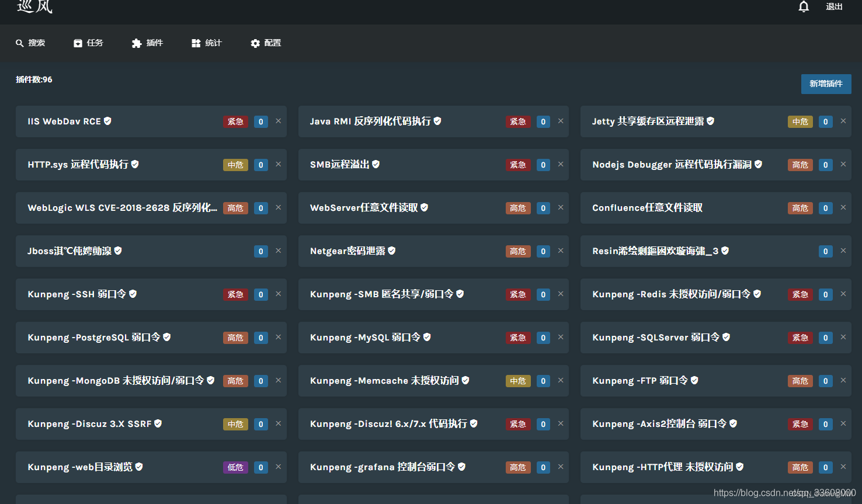Screen dimensions: 862x504
Task: Delete the WebLogic WLS CVE-2018-2628 plugin
Action: click(279, 207)
